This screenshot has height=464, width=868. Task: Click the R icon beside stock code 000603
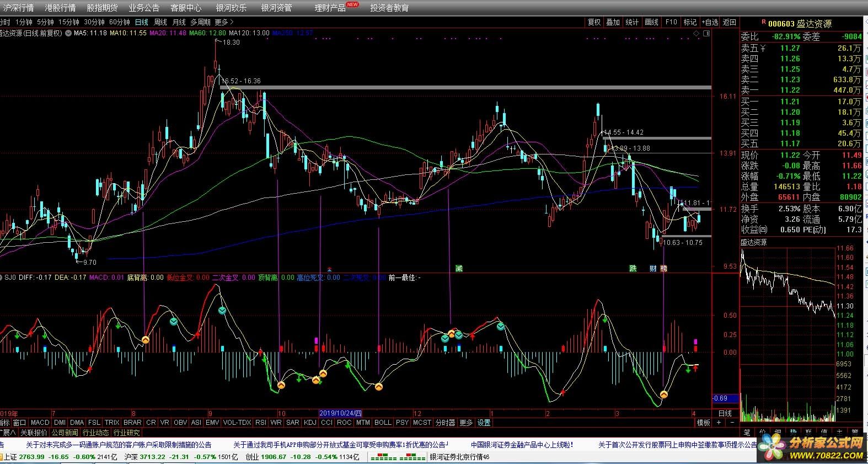click(x=764, y=23)
